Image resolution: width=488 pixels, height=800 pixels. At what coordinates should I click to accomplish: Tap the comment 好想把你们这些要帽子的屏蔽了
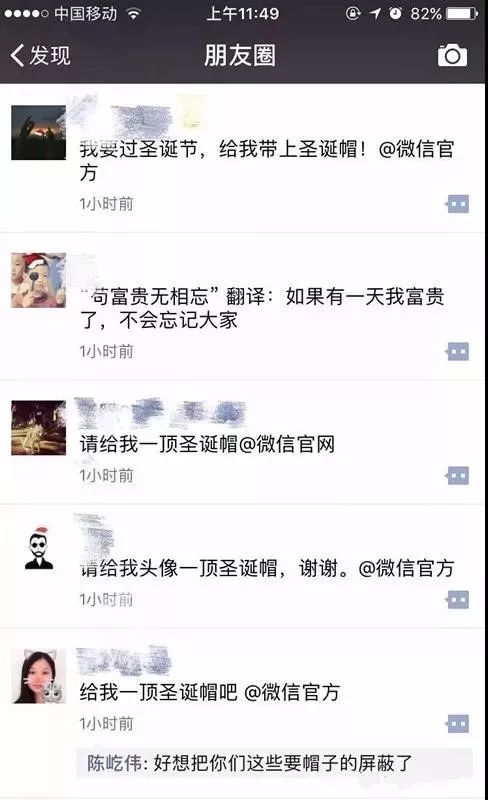point(283,763)
